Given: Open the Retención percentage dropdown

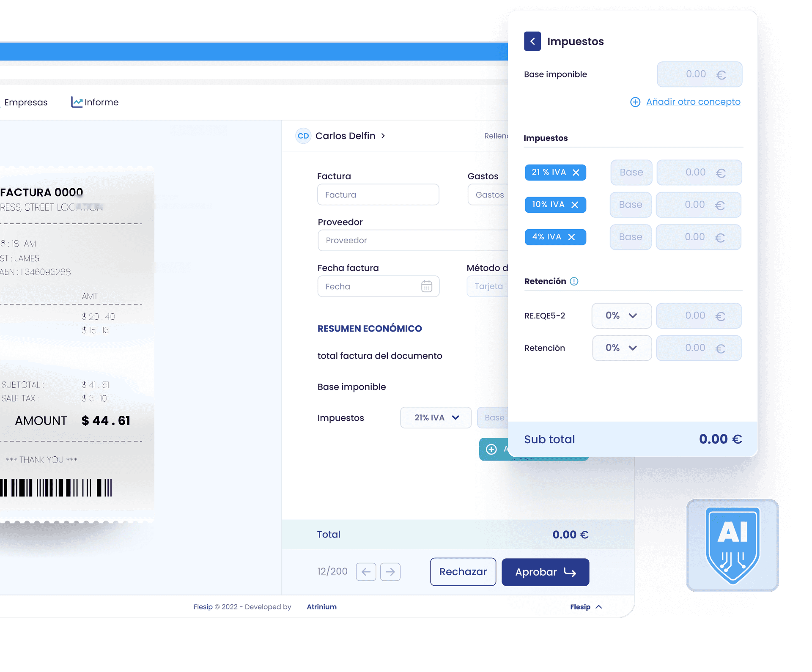Looking at the screenshot, I should pos(622,348).
